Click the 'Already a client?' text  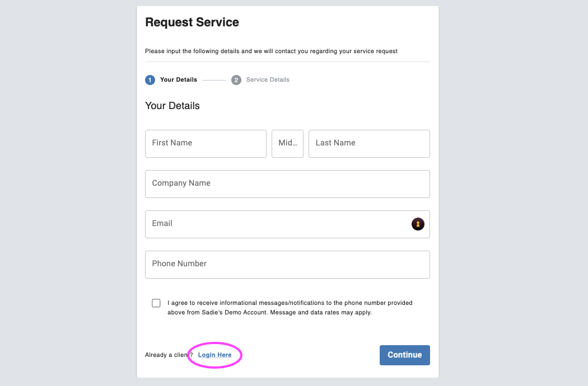point(166,355)
